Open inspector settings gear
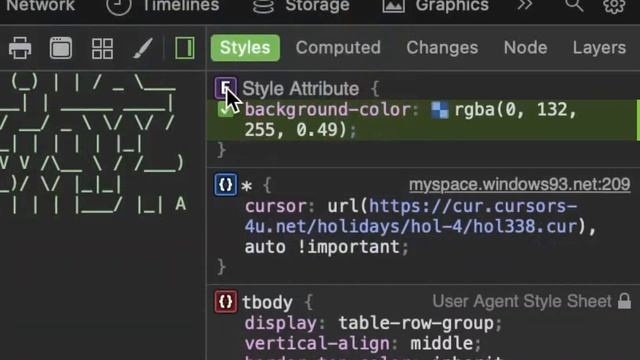640x360 pixels. click(614, 6)
